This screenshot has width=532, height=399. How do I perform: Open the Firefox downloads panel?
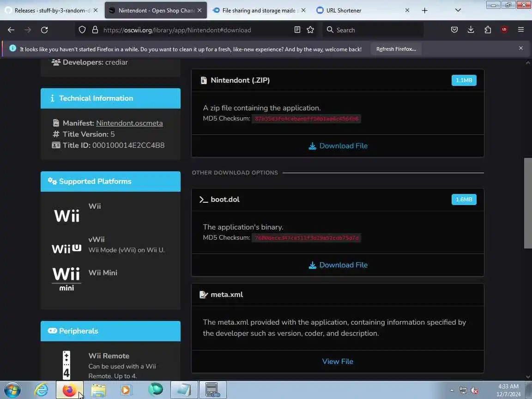(x=471, y=30)
